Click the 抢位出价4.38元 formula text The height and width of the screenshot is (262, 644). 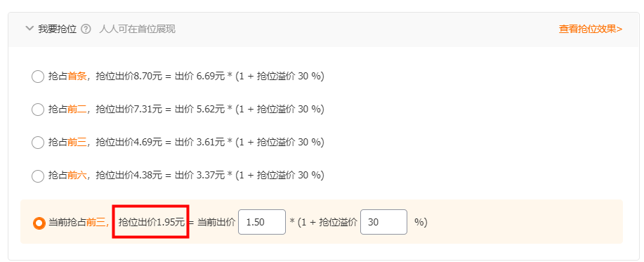point(129,176)
